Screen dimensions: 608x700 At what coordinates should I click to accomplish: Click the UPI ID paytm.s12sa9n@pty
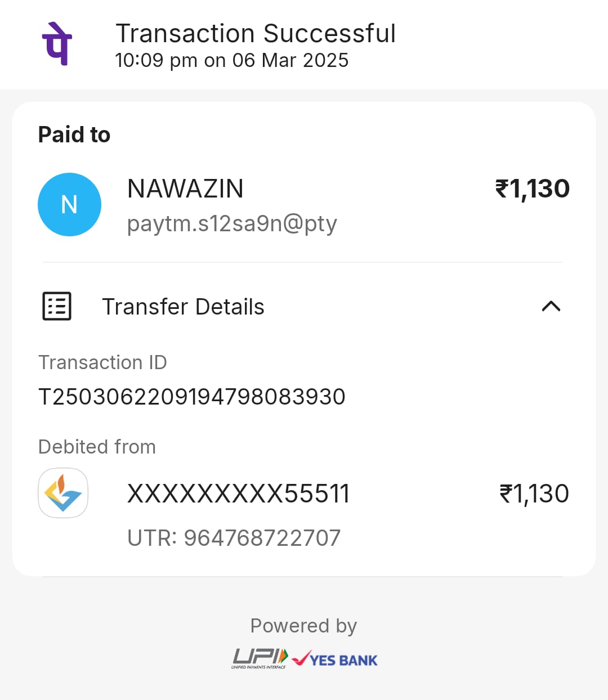tap(232, 223)
